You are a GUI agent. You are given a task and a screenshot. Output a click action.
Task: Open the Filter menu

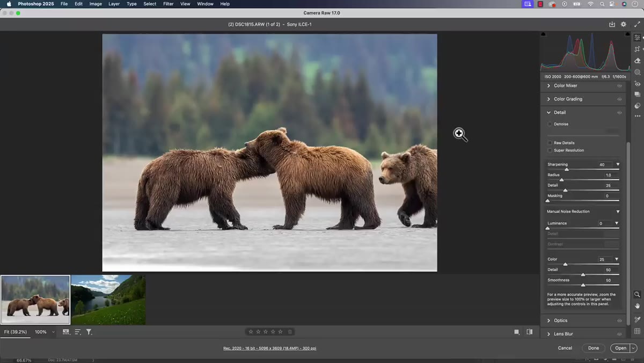pyautogui.click(x=168, y=4)
